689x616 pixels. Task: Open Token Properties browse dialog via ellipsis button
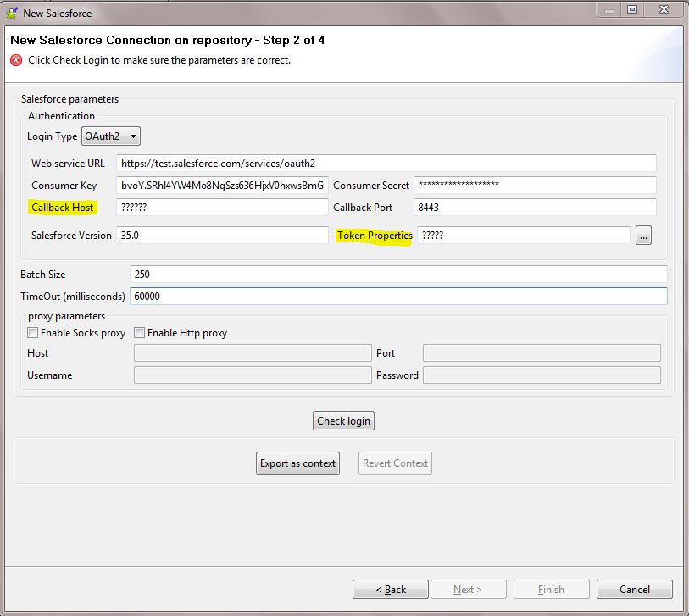pos(643,236)
